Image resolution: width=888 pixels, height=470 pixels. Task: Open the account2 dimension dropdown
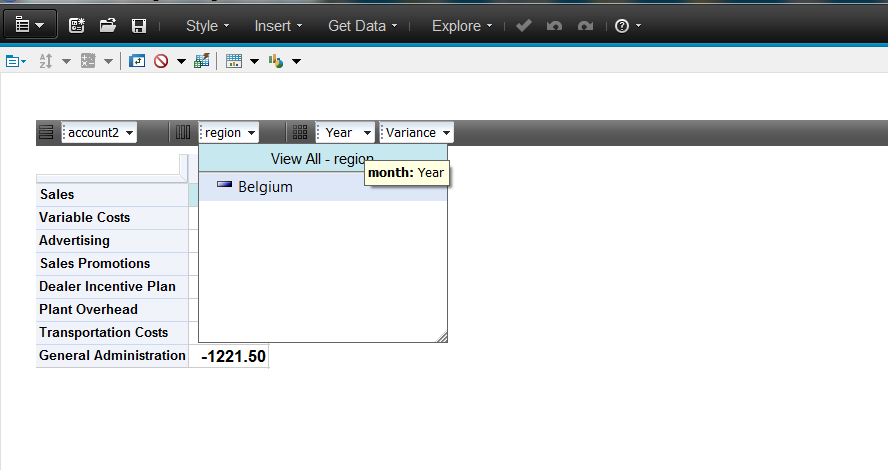(x=99, y=133)
